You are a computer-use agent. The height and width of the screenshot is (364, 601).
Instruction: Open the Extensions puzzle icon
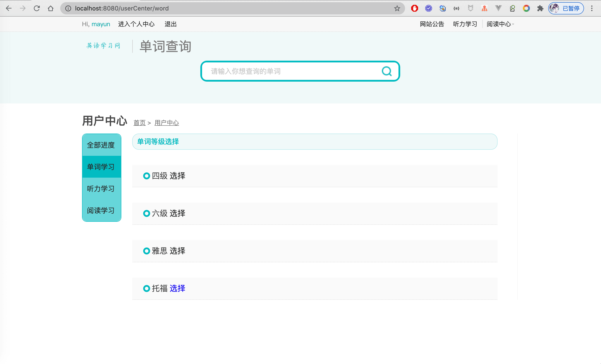(540, 8)
